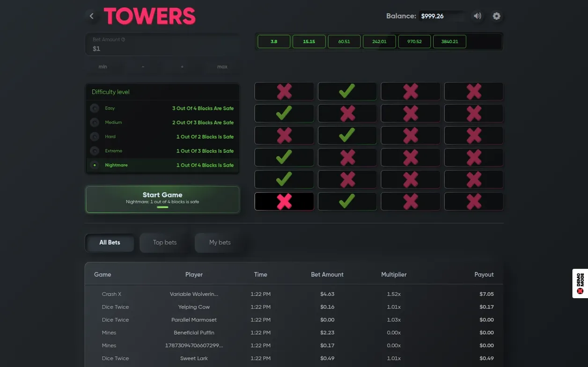Viewport: 588px width, 367px height.
Task: Click the 3840.21 multiplier chip
Action: 449,42
